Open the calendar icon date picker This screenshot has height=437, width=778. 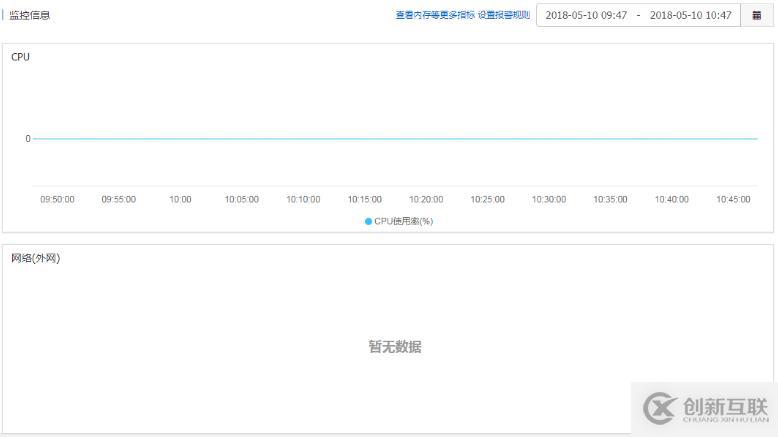756,16
